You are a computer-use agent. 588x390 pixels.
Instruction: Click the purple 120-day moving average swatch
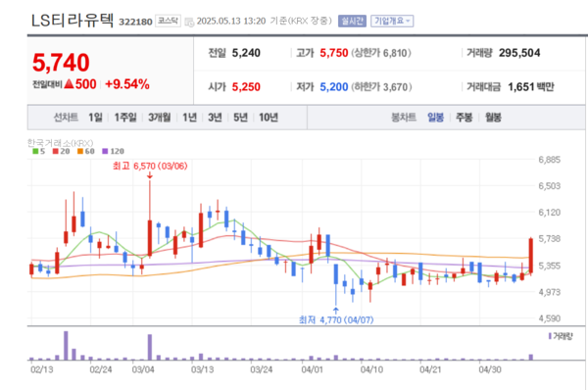[x=106, y=151]
